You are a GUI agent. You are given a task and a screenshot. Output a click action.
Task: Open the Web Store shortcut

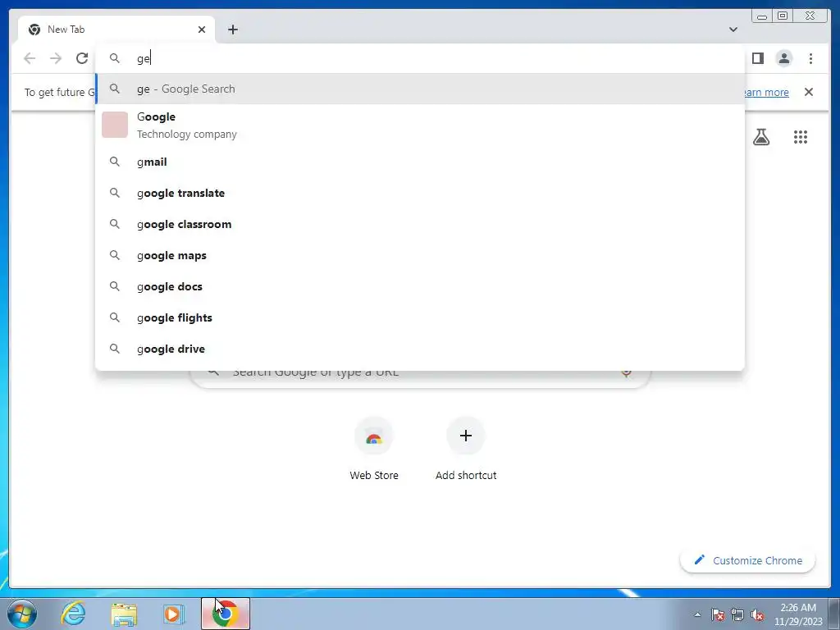374,450
